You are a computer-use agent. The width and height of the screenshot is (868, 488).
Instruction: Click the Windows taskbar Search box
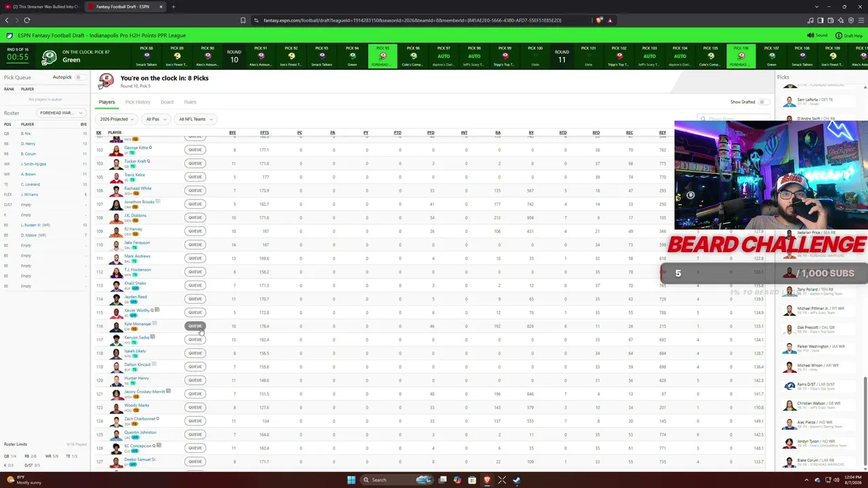tap(396, 480)
